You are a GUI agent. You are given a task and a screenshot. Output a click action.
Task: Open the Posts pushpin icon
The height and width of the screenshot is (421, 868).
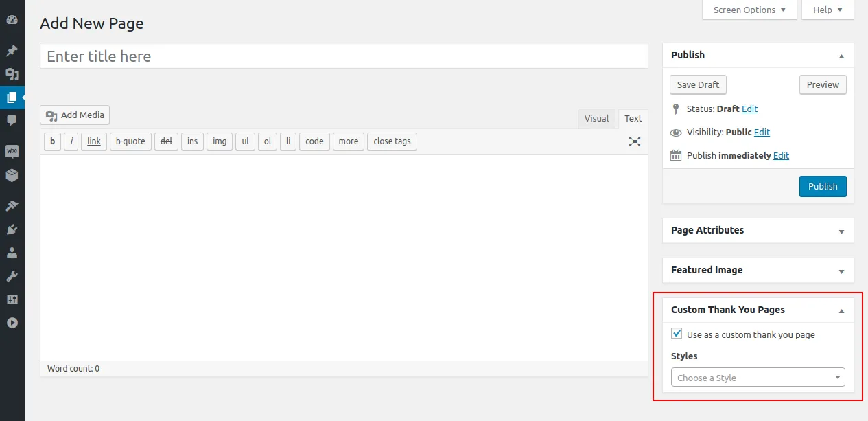12,51
